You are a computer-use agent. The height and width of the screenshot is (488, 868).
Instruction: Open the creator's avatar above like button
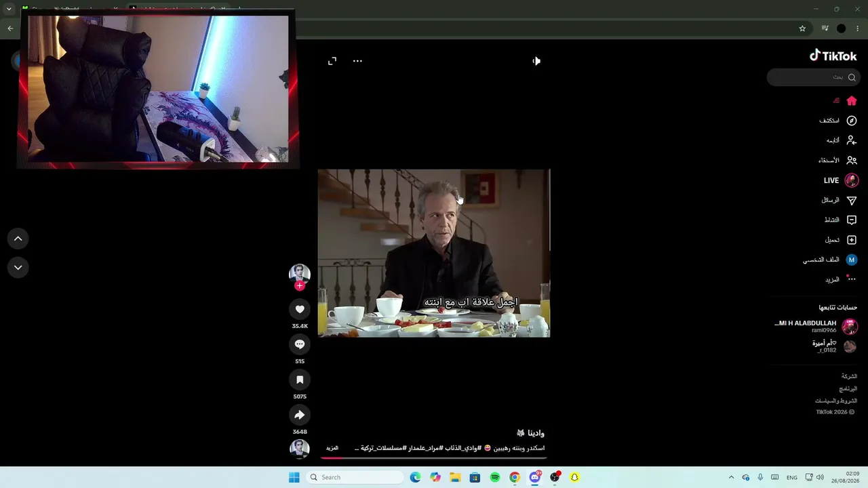click(300, 273)
